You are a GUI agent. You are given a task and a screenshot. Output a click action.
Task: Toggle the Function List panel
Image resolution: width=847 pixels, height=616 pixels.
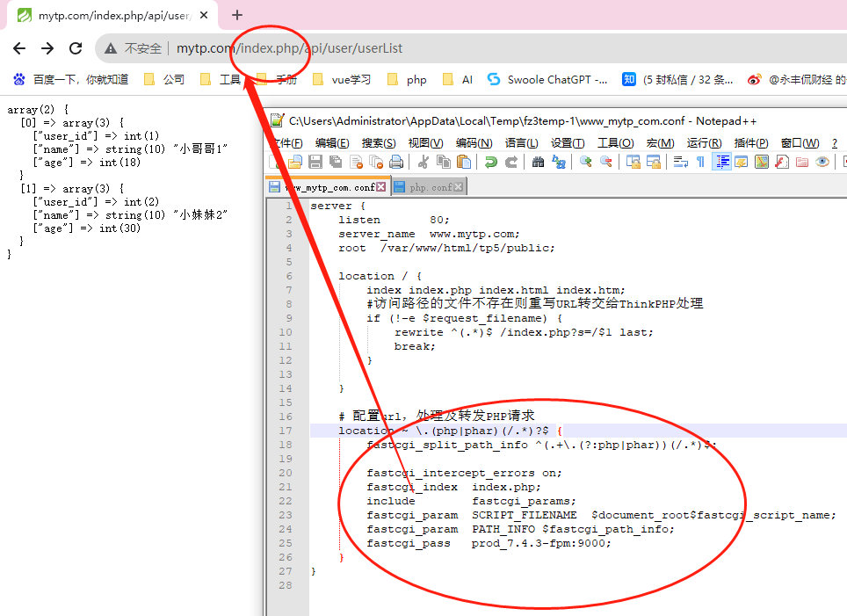pos(782,162)
